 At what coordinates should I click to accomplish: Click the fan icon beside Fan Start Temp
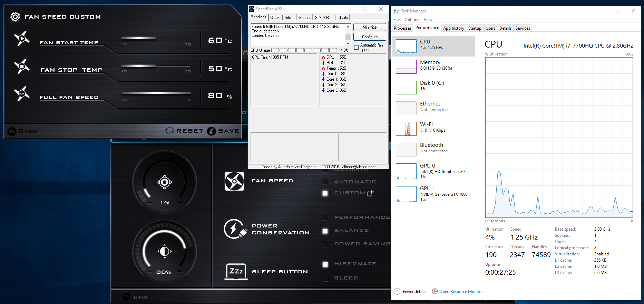[x=22, y=39]
